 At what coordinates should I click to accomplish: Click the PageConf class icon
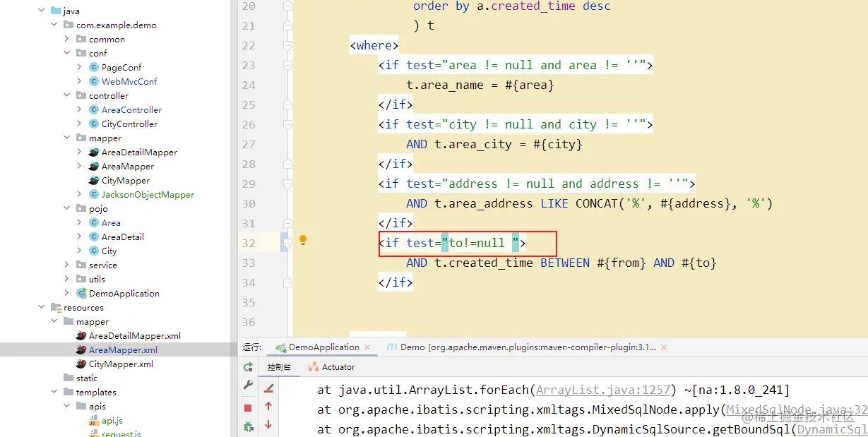pos(94,68)
